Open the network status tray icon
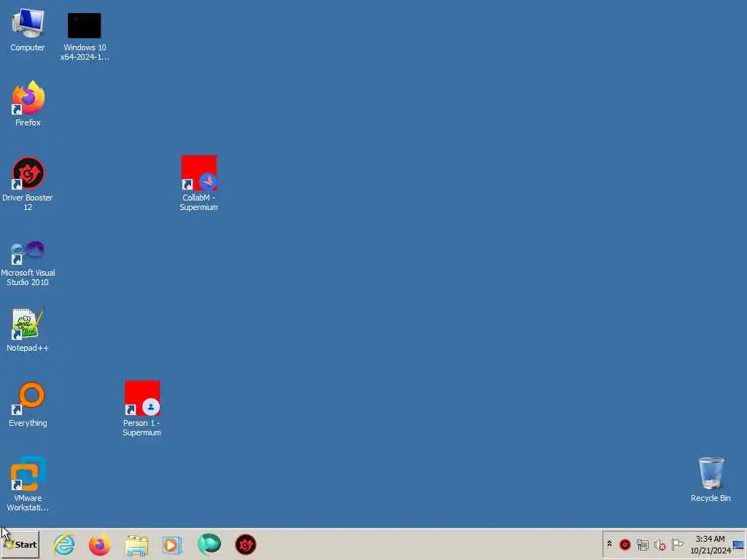The height and width of the screenshot is (560, 747). (642, 544)
